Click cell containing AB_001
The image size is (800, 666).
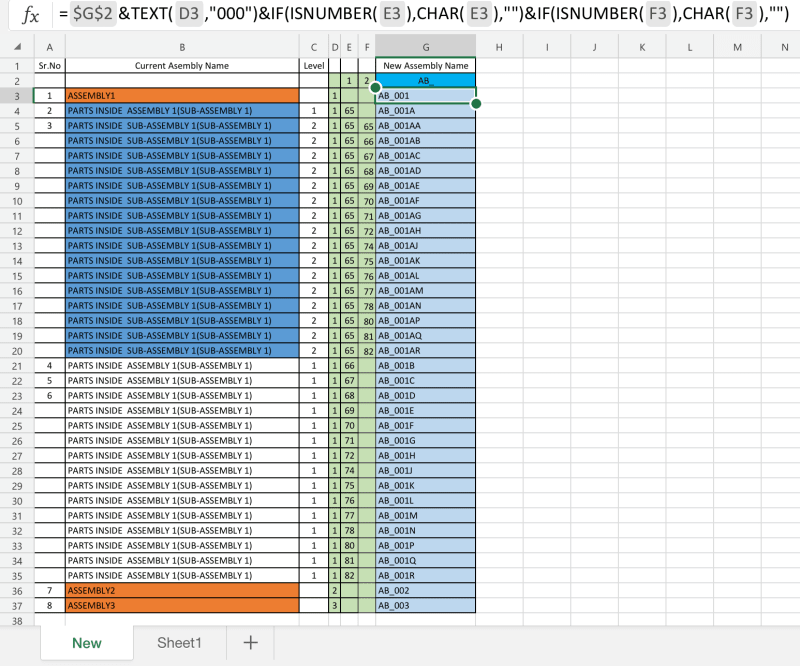pyautogui.click(x=426, y=95)
